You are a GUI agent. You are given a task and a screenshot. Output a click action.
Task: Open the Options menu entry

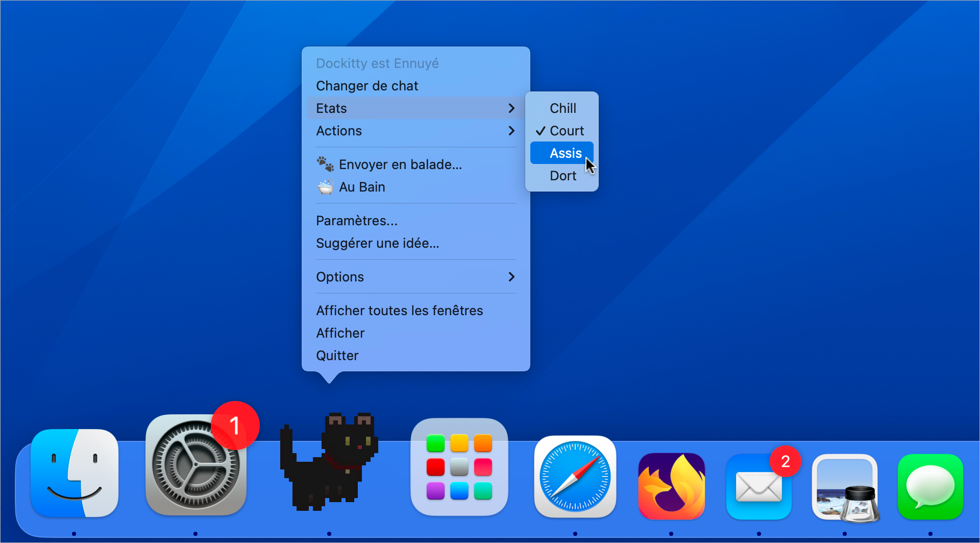[x=416, y=277]
